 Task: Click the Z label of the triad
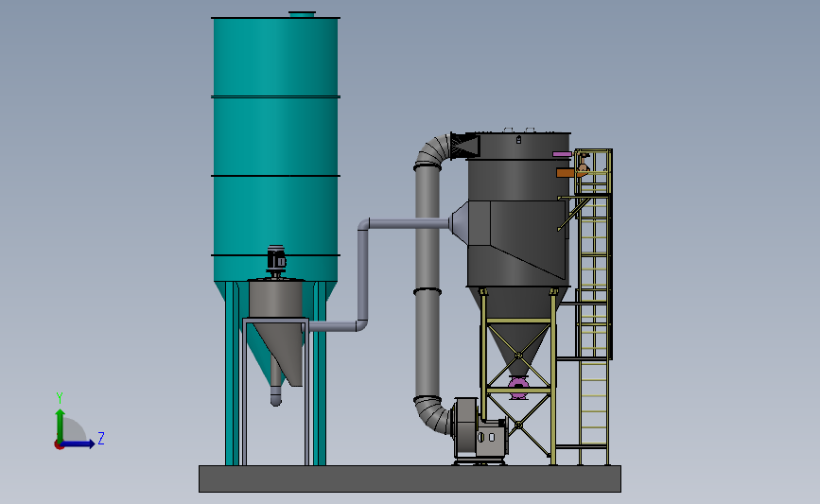101,438
